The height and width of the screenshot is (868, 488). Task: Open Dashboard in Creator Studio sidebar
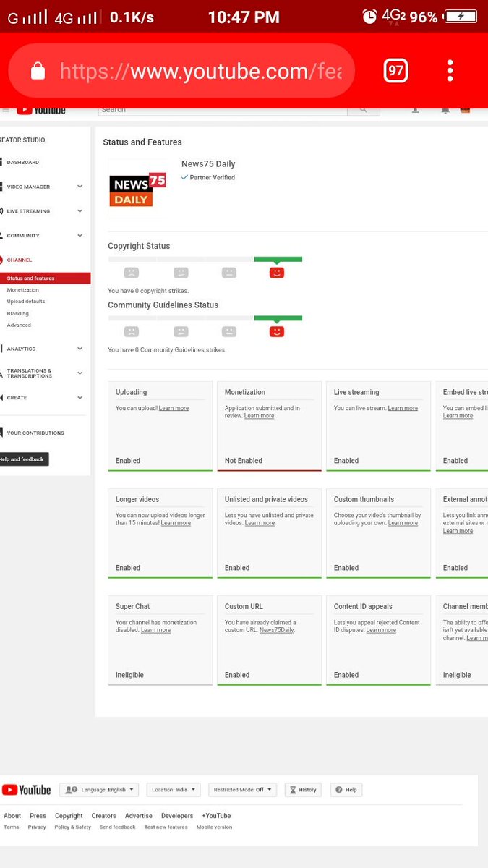(x=23, y=163)
